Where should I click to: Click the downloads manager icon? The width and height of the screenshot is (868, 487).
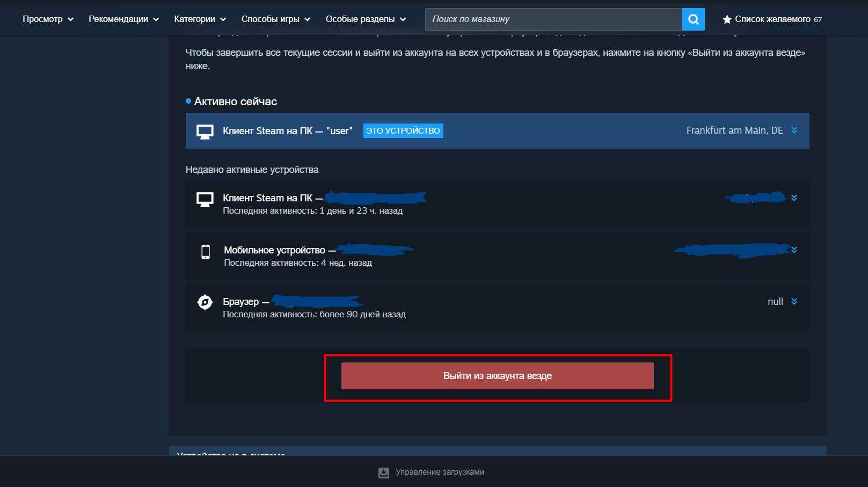pyautogui.click(x=384, y=473)
